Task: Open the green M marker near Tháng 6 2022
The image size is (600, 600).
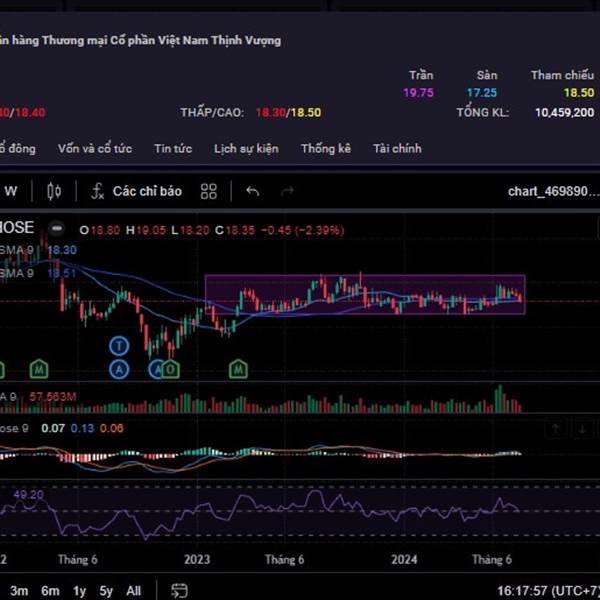Action: pos(39,370)
